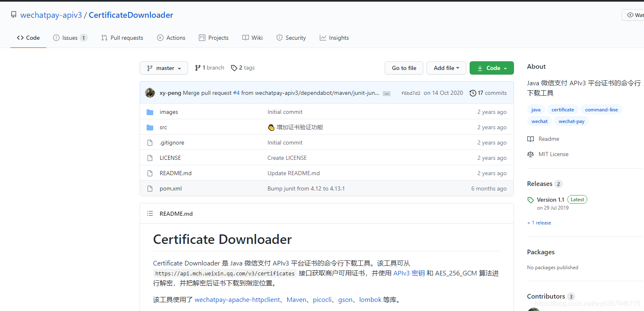Click the command-line topic tag
The image size is (644, 311).
(601, 110)
